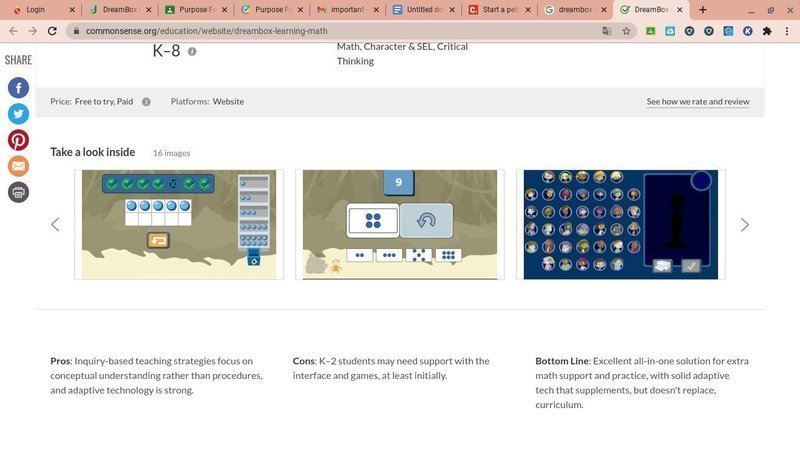The width and height of the screenshot is (800, 450).
Task: Switch to the dreambox Google search tab
Action: [x=575, y=10]
